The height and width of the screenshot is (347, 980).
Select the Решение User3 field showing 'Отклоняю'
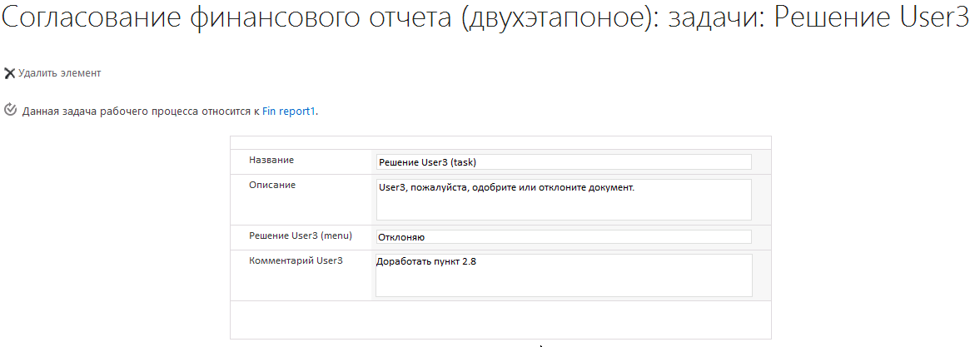coord(563,237)
